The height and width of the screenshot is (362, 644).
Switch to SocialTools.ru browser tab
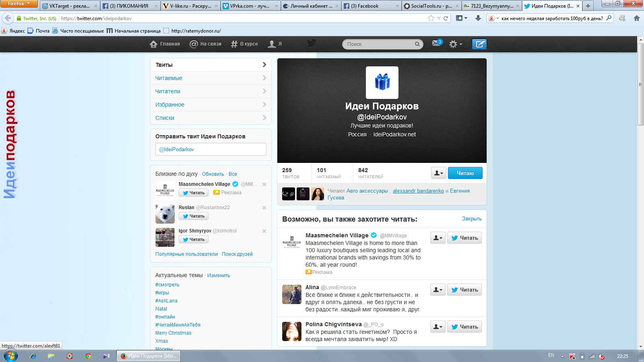tap(431, 6)
